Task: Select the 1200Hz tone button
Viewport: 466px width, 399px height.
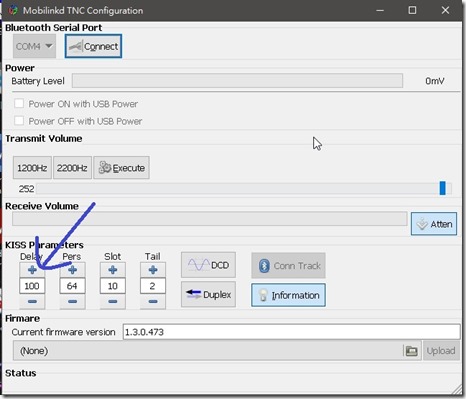Action: pos(32,168)
